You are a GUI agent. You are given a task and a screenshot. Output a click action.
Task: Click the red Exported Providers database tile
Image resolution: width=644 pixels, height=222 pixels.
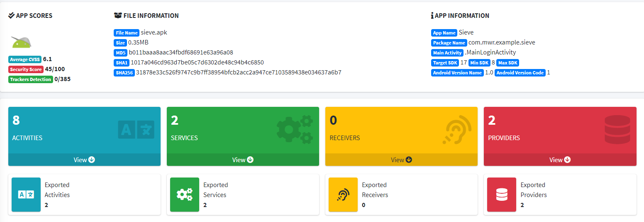click(x=502, y=195)
